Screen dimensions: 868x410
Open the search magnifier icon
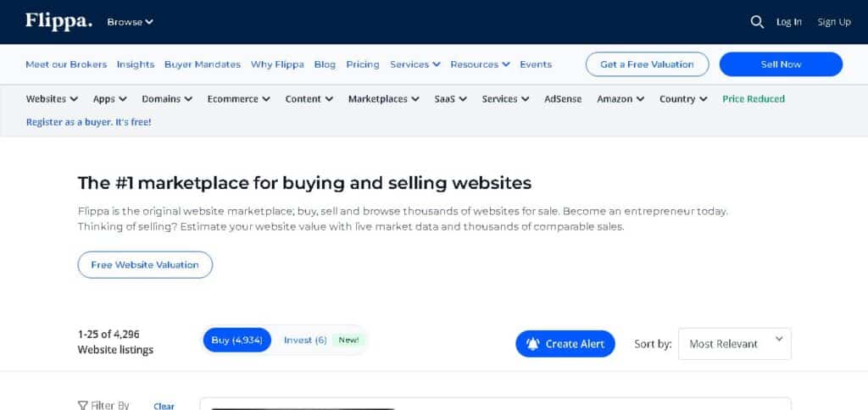757,22
